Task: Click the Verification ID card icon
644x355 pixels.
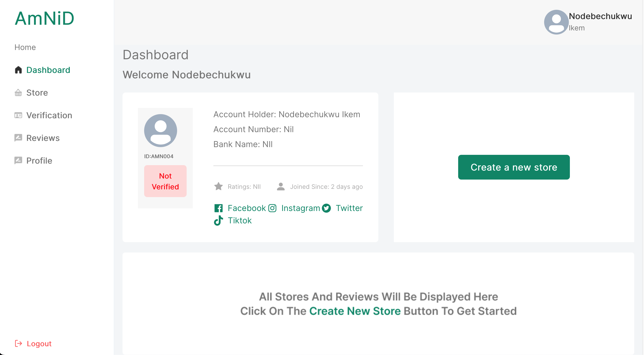Action: coord(18,115)
